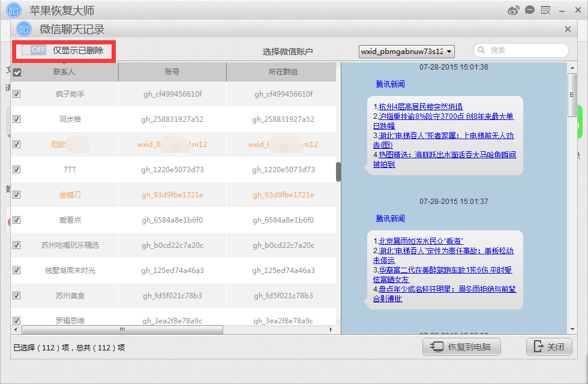Click timestamp 07-28-2015 15:01:37
The height and width of the screenshot is (384, 588).
pos(454,202)
